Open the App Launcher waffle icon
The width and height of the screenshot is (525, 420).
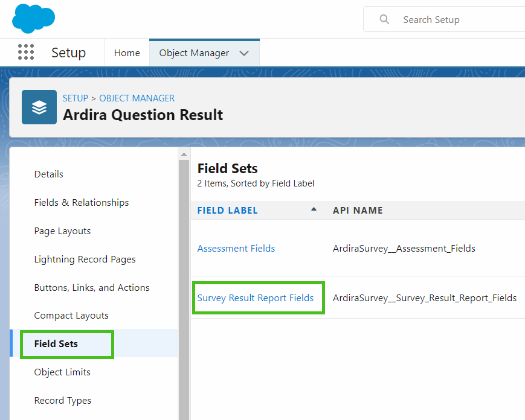point(25,52)
